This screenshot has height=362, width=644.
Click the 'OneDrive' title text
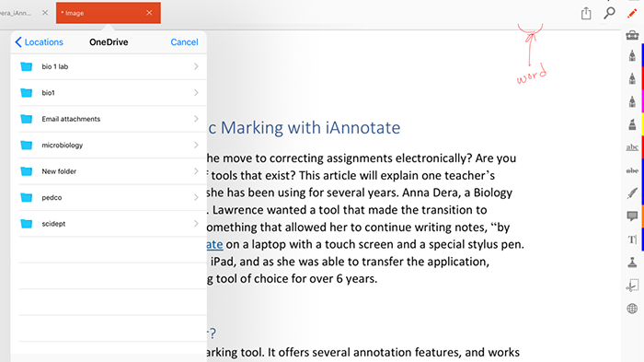tap(109, 42)
